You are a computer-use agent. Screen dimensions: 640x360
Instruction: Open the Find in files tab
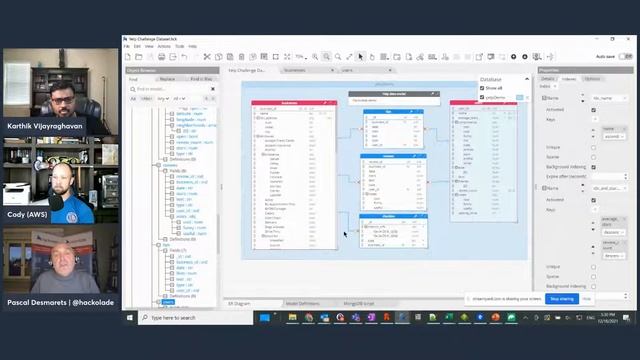click(x=201, y=79)
